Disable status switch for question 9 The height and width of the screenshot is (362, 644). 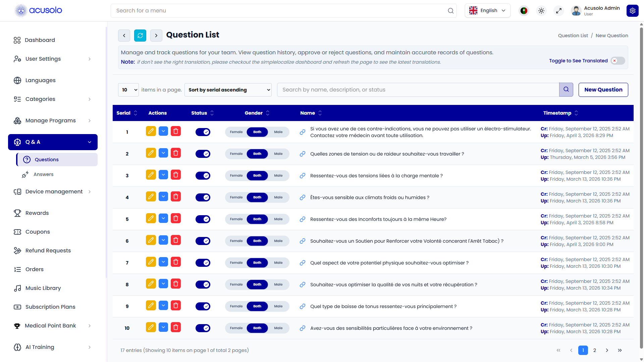pyautogui.click(x=203, y=306)
